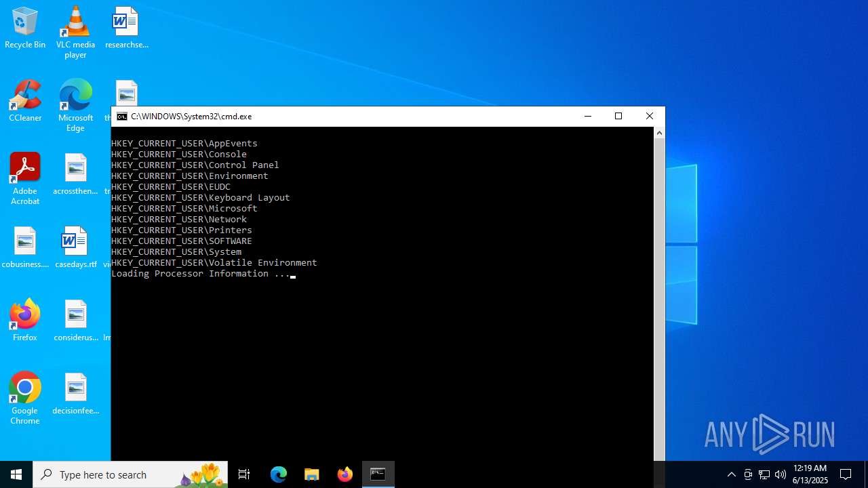
Task: Minimize the cmd.exe window
Action: tap(588, 117)
